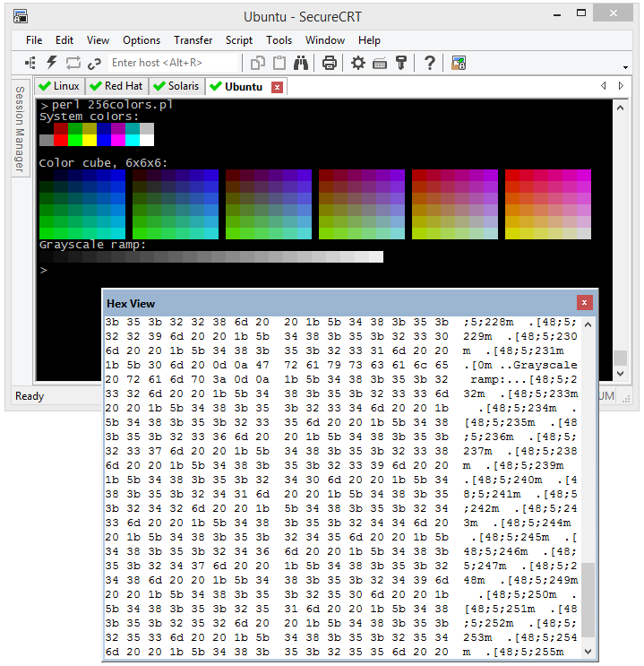Open the Transfer menu
644x666 pixels.
point(193,40)
